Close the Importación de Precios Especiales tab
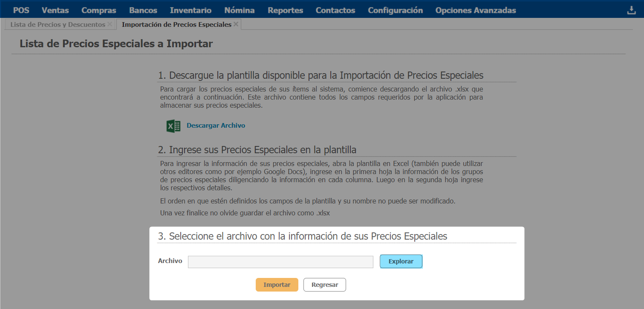 click(236, 24)
